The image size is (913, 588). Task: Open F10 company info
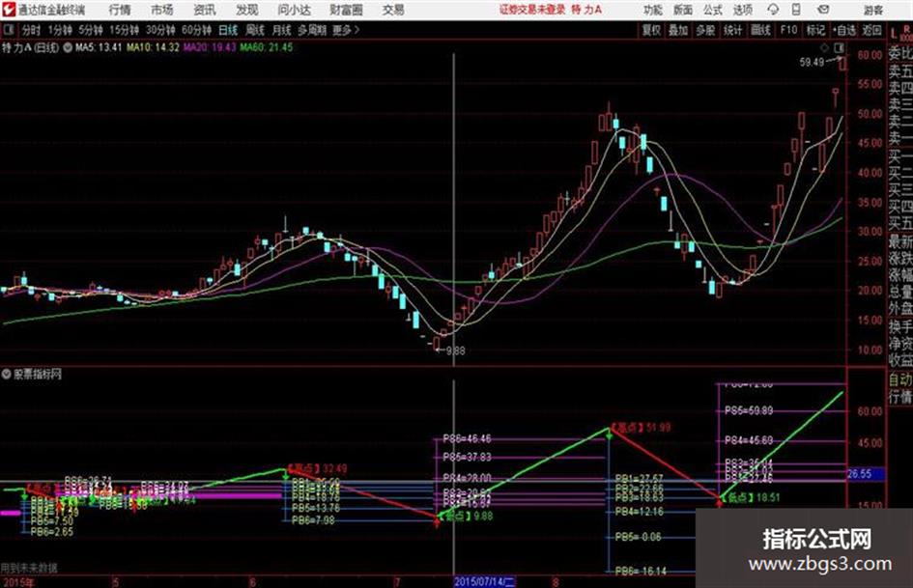click(x=788, y=30)
